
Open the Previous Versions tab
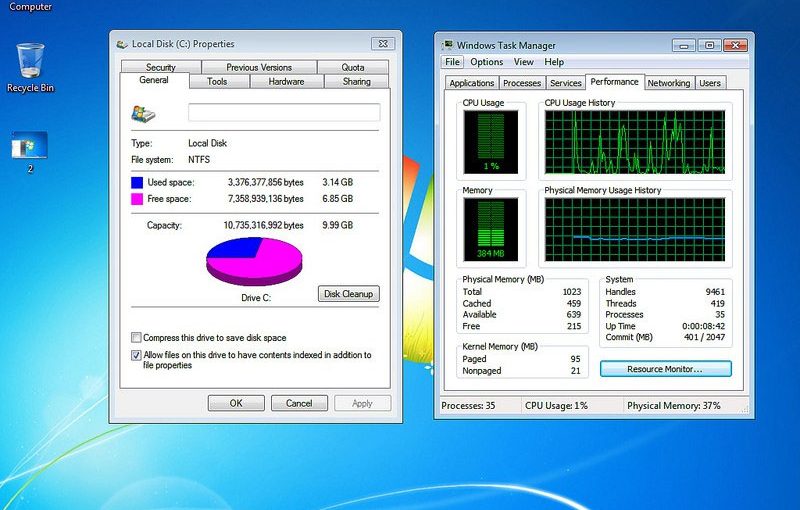(259, 67)
